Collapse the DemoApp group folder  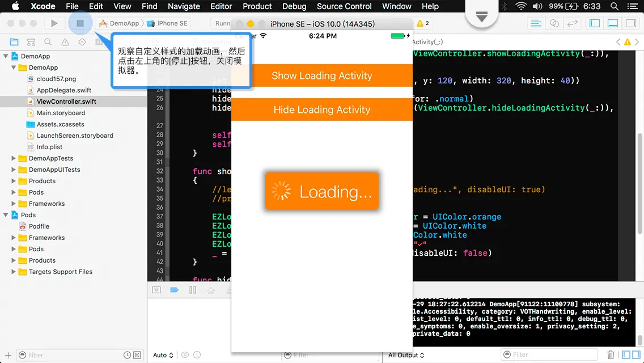[x=14, y=67]
